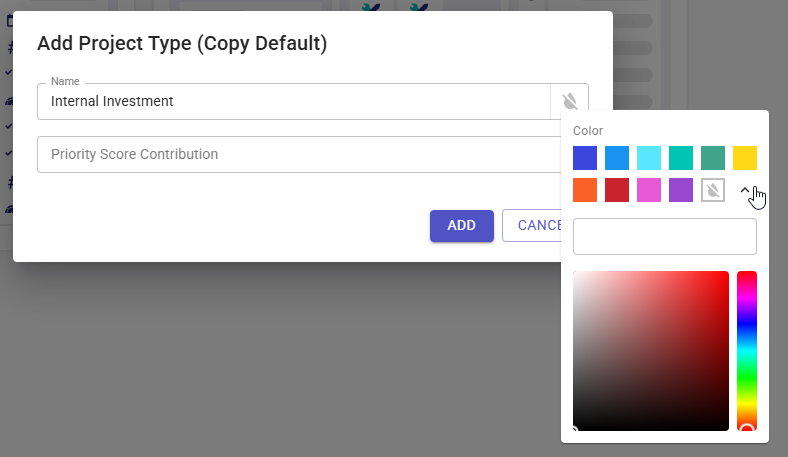
Task: Click the ADD button
Action: point(461,226)
